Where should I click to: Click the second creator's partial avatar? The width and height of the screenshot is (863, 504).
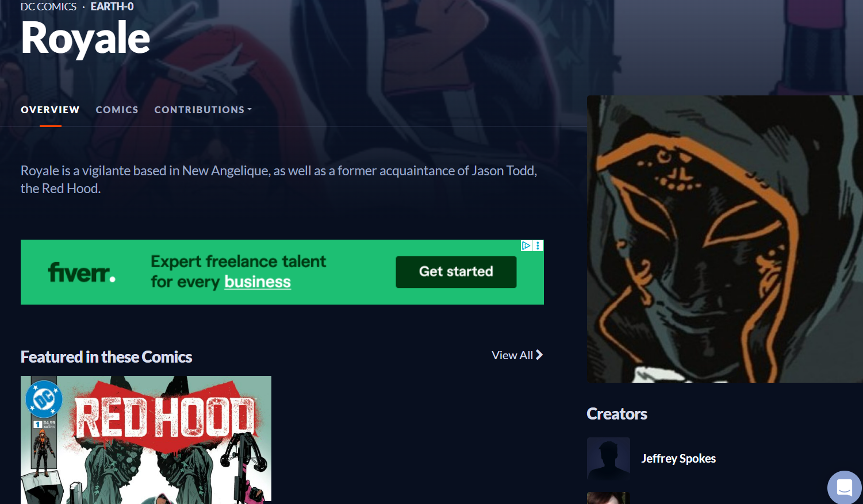[608, 498]
